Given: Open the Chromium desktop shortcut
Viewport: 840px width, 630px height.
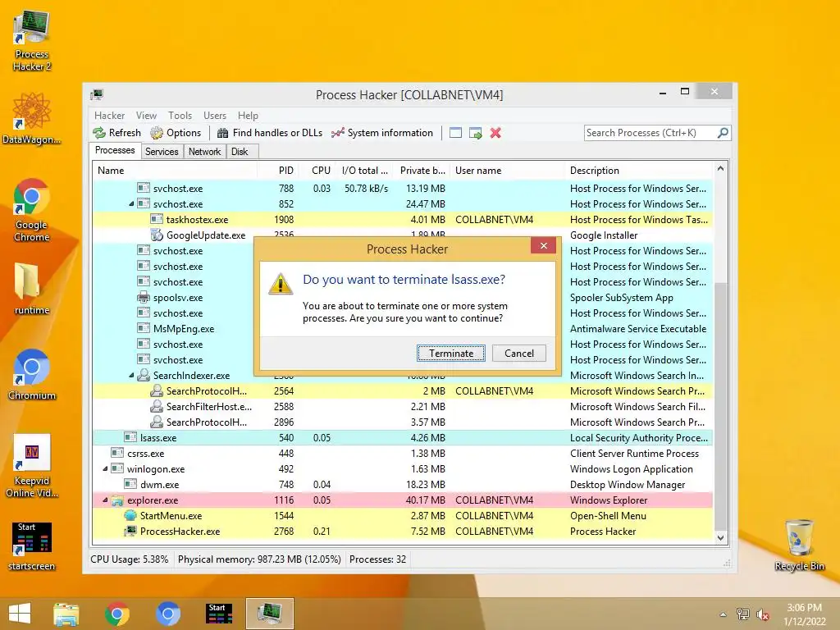Looking at the screenshot, I should tap(32, 374).
